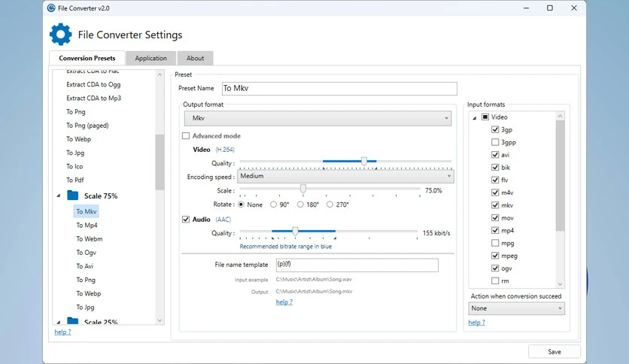
Task: Select To Mp4 under Scale 75%
Action: pyautogui.click(x=87, y=226)
